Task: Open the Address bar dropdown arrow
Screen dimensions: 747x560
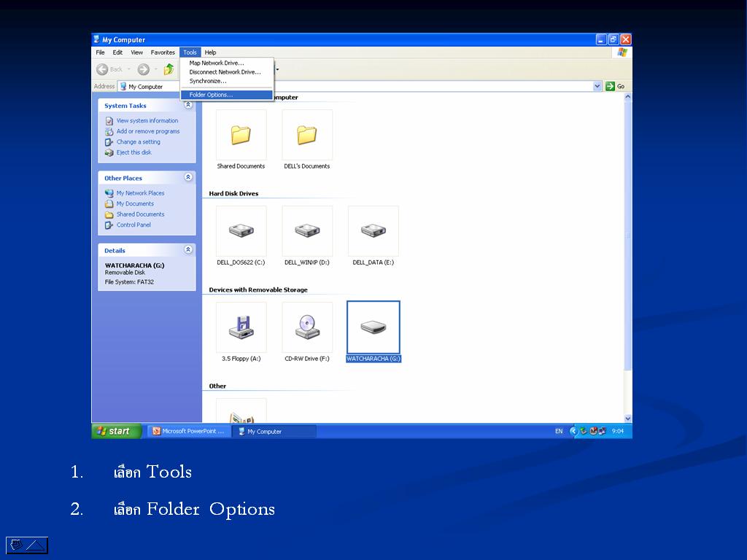Action: pyautogui.click(x=597, y=86)
